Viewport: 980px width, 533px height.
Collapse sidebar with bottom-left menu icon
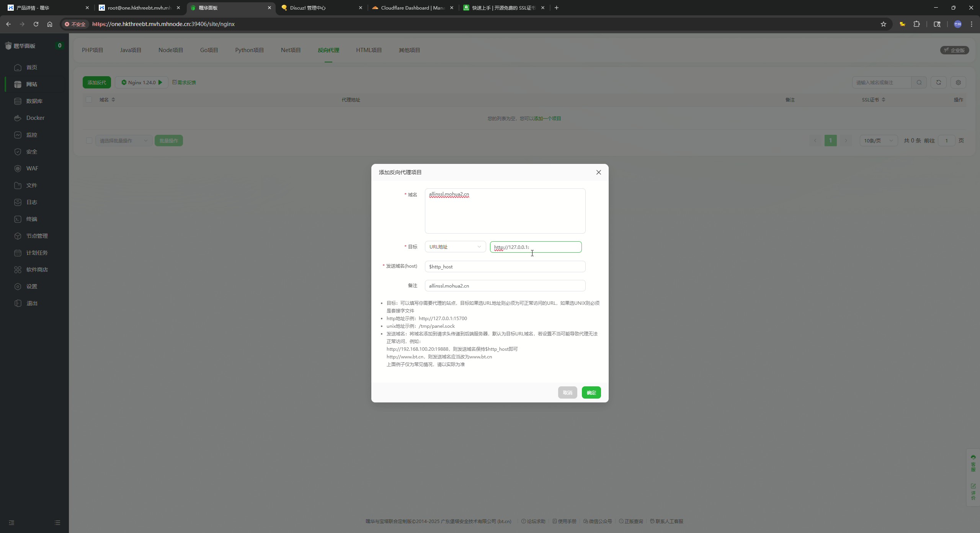[x=11, y=523]
